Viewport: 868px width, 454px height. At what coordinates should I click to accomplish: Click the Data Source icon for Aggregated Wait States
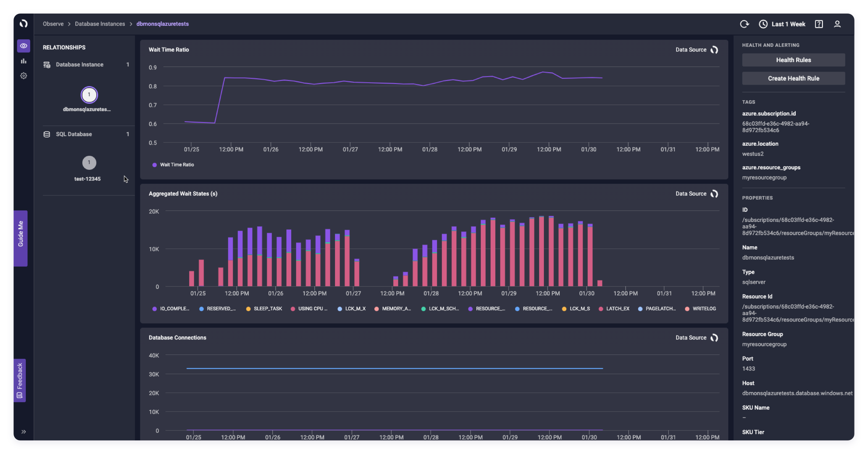[x=714, y=194]
